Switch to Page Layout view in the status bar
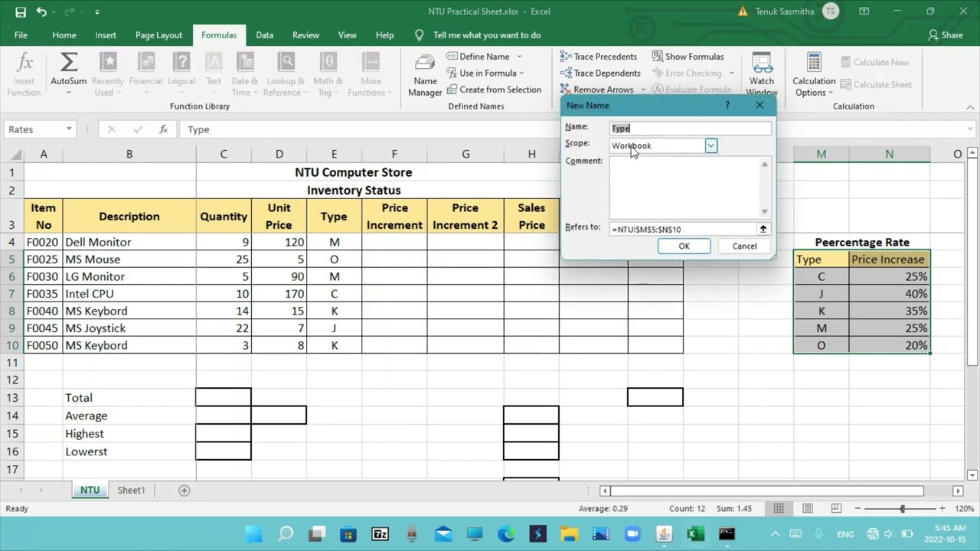Screen dimensions: 980x551 (808, 509)
